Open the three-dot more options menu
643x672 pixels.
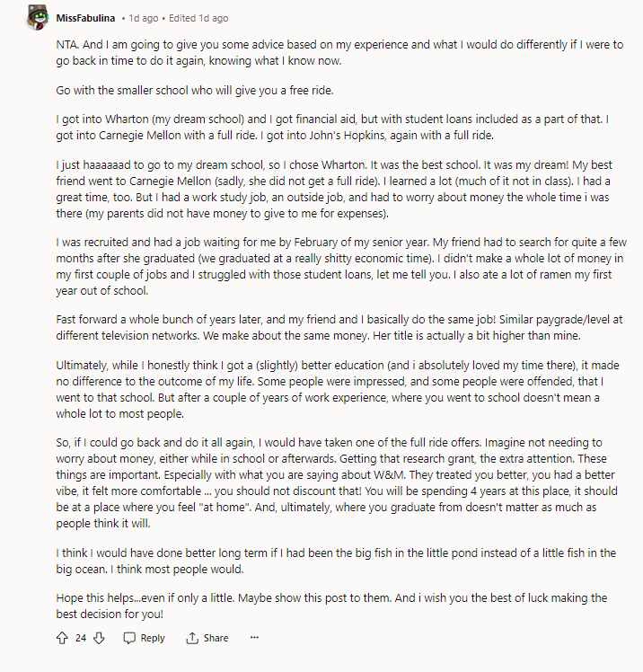[254, 638]
